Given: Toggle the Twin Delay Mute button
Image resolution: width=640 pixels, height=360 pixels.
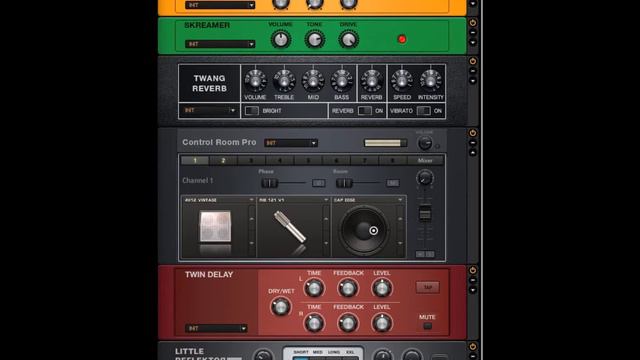Looking at the screenshot, I should click(x=427, y=326).
